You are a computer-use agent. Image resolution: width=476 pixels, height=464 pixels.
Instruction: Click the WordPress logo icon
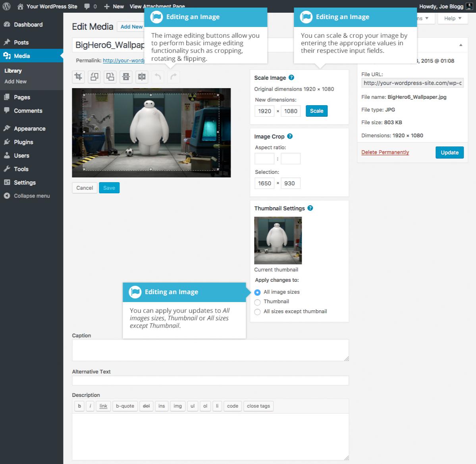[x=6, y=6]
